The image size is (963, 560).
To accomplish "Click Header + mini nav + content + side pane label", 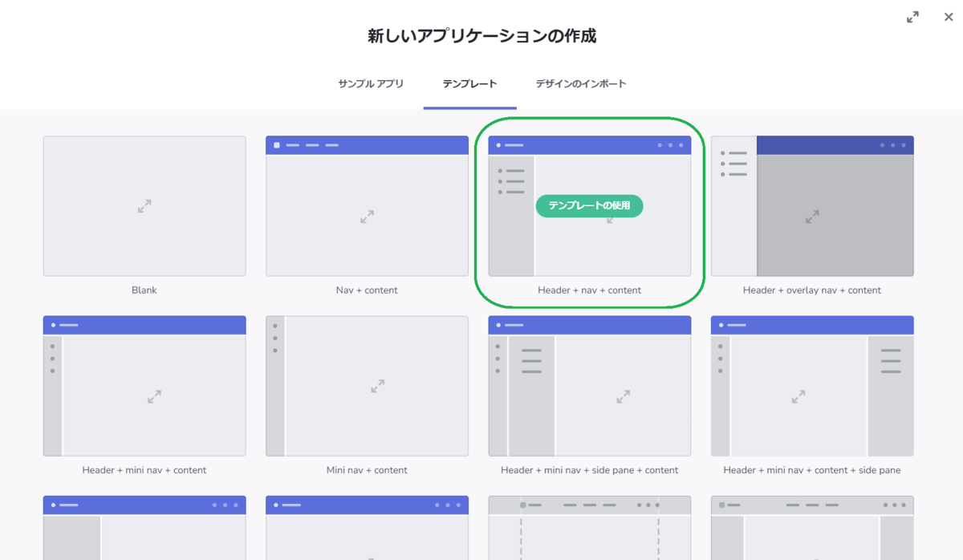I will 812,470.
